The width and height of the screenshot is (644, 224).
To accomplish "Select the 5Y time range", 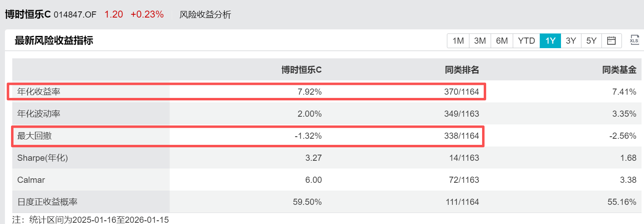I will [591, 41].
